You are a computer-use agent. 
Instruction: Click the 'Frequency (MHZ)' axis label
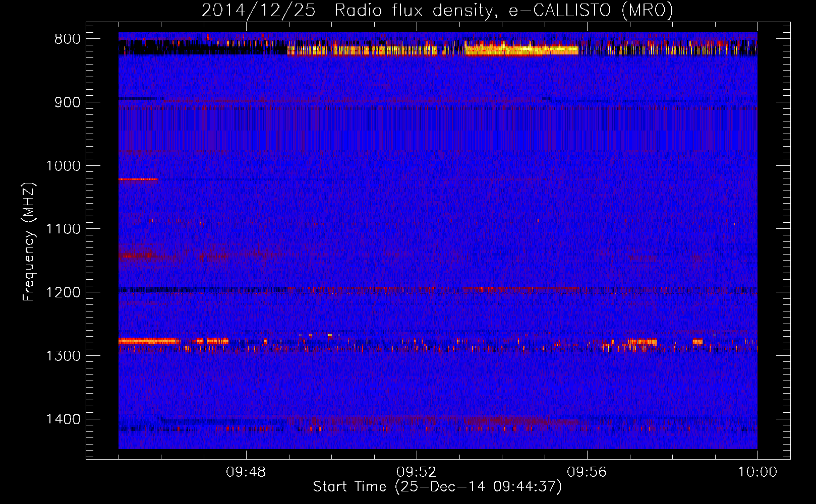(29, 242)
